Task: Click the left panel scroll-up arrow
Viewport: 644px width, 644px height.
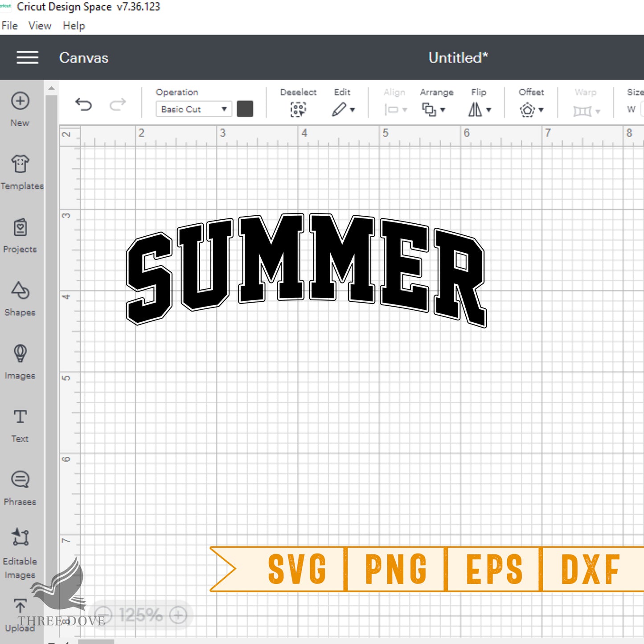Action: 52,88
